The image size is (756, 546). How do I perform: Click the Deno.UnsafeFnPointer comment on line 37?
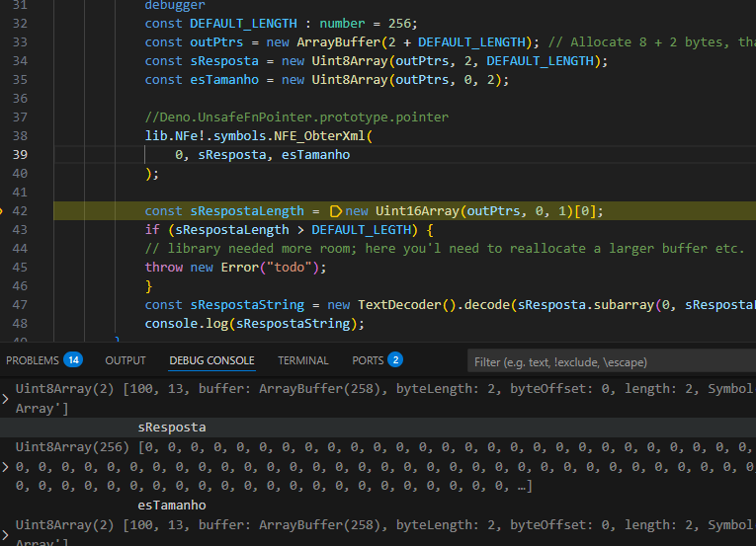tap(296, 117)
